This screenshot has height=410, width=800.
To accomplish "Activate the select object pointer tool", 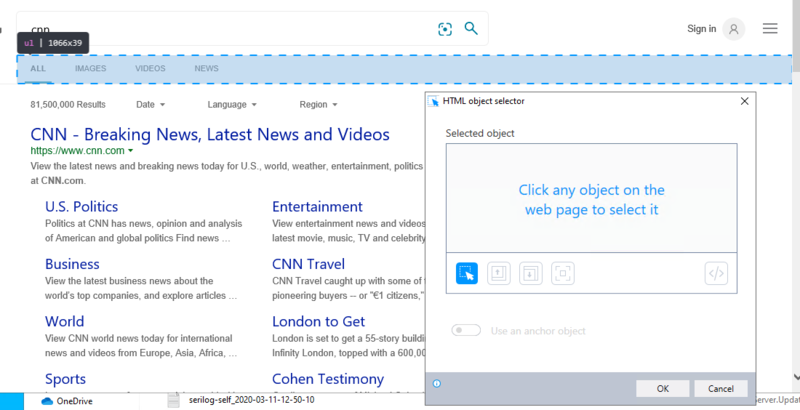I will [467, 273].
